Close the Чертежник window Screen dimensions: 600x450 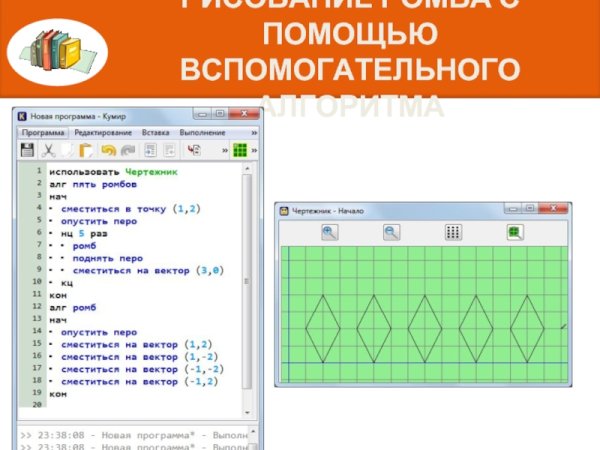[554, 209]
